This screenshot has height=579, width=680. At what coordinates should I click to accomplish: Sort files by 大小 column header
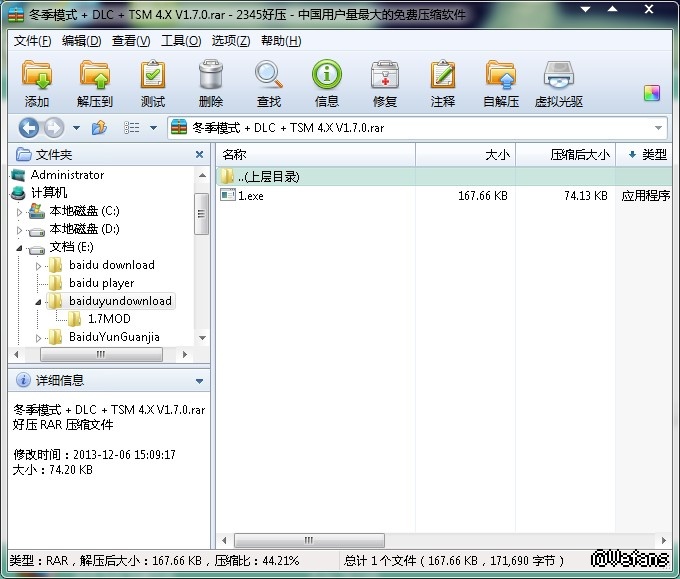497,155
